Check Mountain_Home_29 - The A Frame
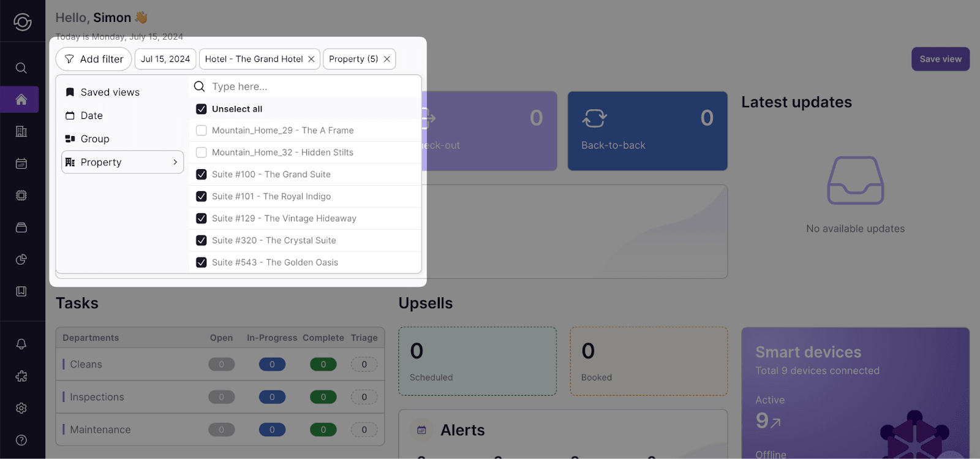 point(201,131)
